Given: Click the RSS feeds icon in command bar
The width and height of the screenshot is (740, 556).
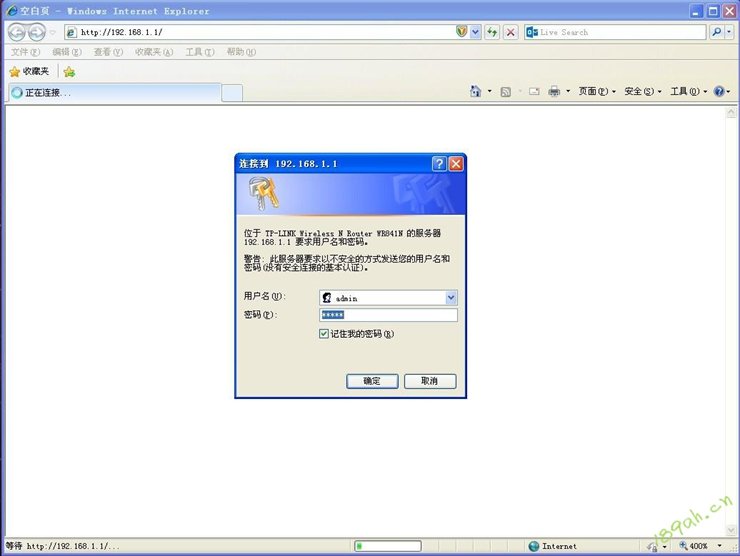Looking at the screenshot, I should [506, 91].
